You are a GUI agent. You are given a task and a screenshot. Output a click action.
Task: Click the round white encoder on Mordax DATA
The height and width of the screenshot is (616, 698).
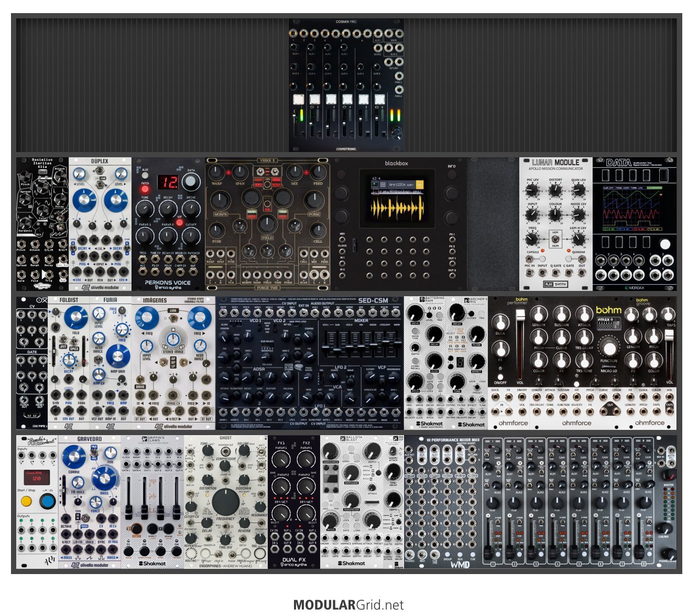665,244
